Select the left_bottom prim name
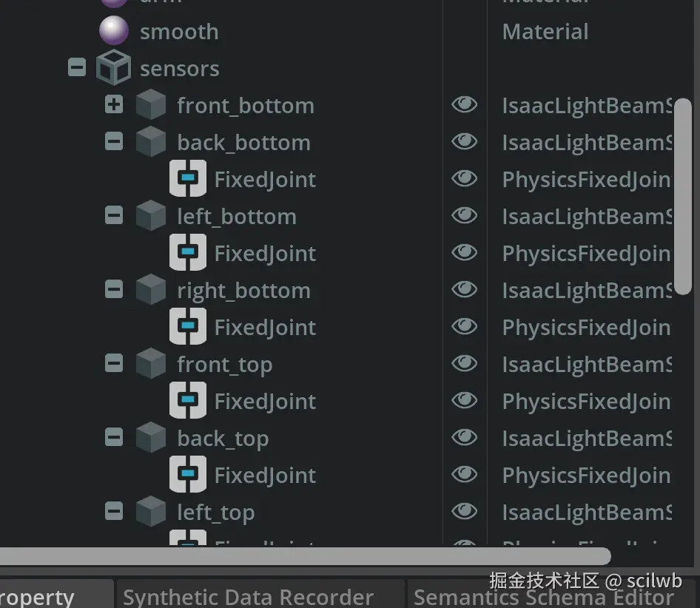This screenshot has height=608, width=700. click(236, 217)
